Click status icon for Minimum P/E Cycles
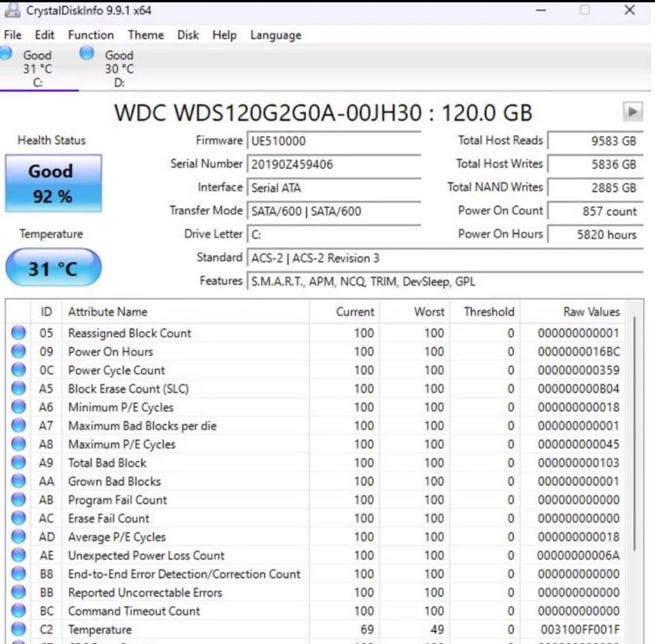Screen dimensions: 655x644 point(19,407)
